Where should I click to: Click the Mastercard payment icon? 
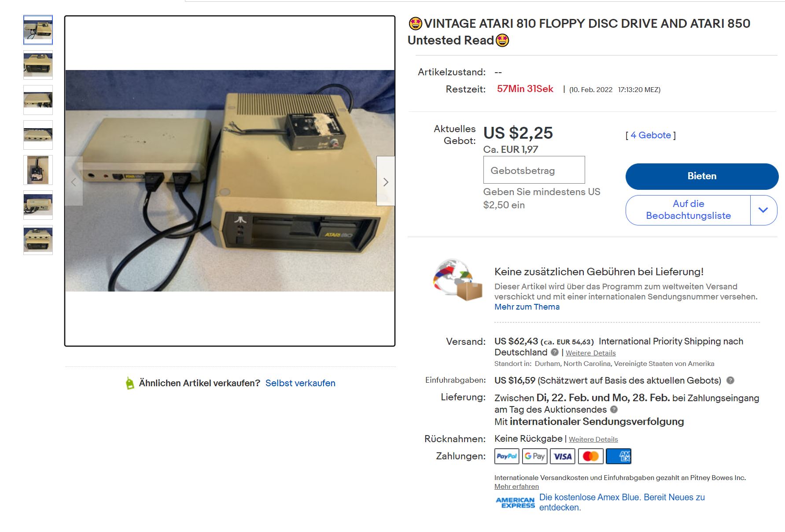tap(590, 456)
